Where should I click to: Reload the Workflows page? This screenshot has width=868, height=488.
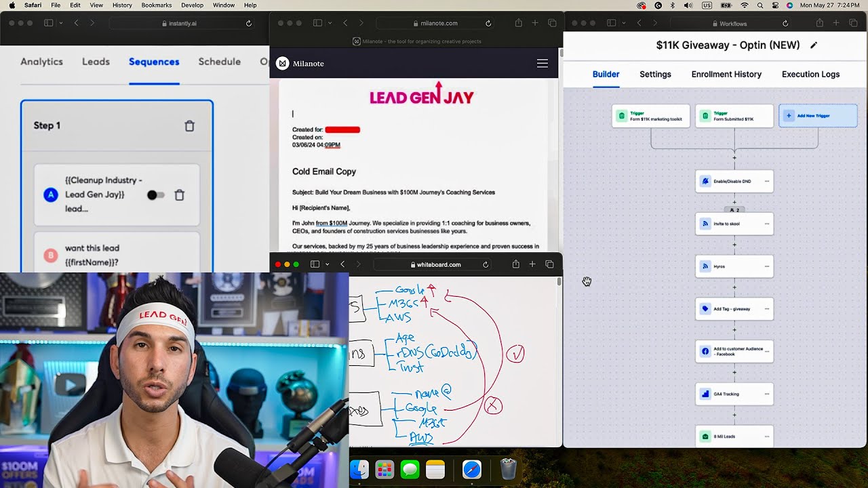785,23
